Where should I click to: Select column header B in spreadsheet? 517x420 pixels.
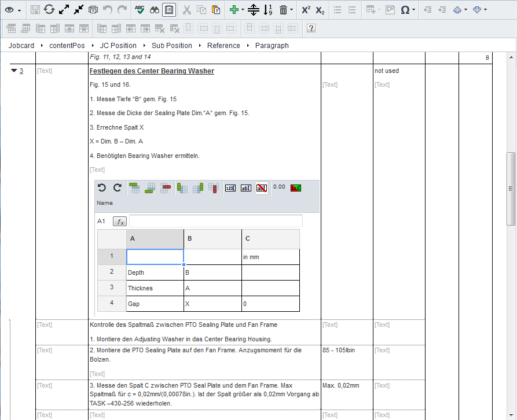(x=212, y=239)
